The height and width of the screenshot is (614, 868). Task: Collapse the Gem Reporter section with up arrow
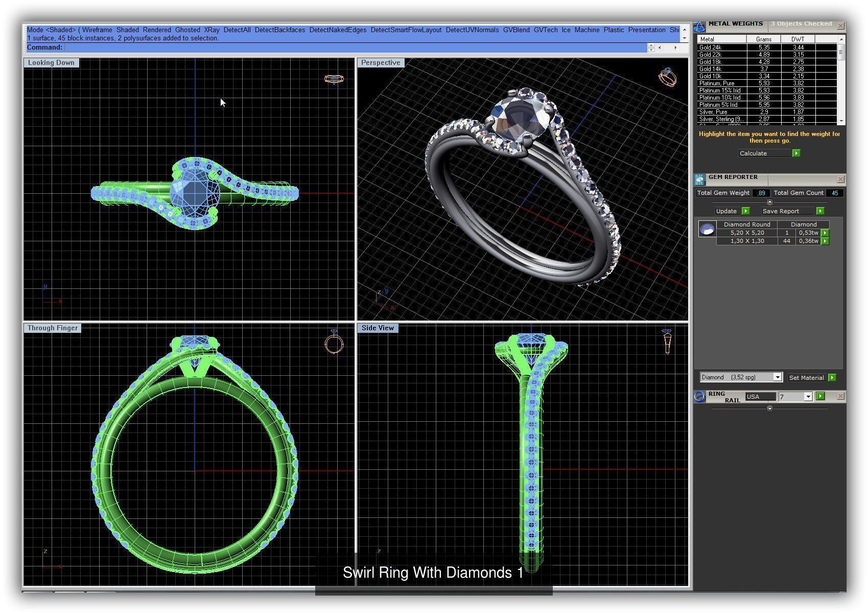click(770, 202)
